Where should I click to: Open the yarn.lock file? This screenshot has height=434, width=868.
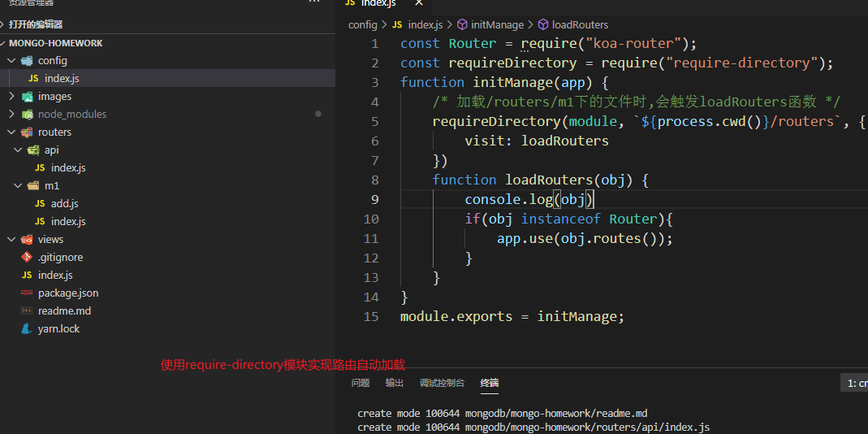pyautogui.click(x=58, y=328)
